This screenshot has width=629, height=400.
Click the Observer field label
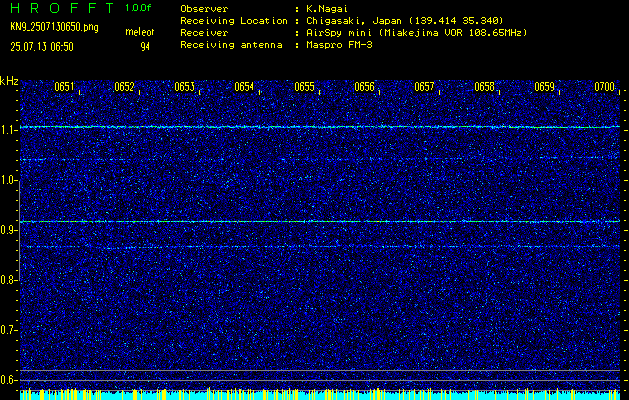pyautogui.click(x=204, y=9)
